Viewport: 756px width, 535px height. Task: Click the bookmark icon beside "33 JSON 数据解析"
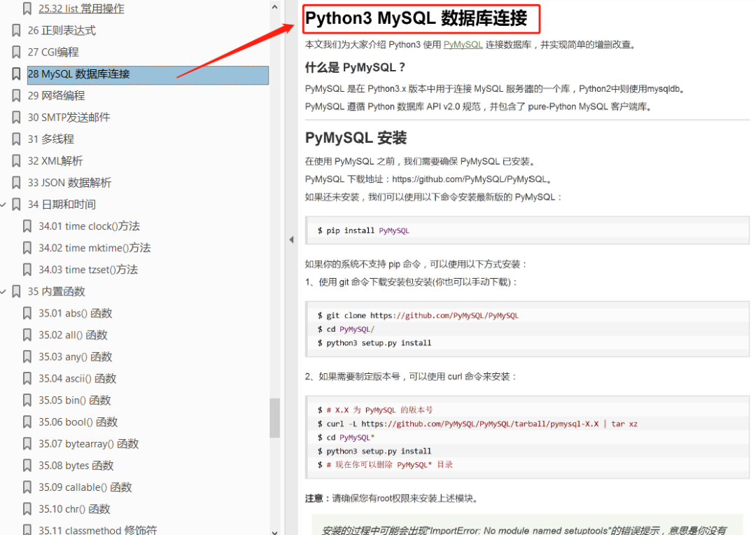15,182
